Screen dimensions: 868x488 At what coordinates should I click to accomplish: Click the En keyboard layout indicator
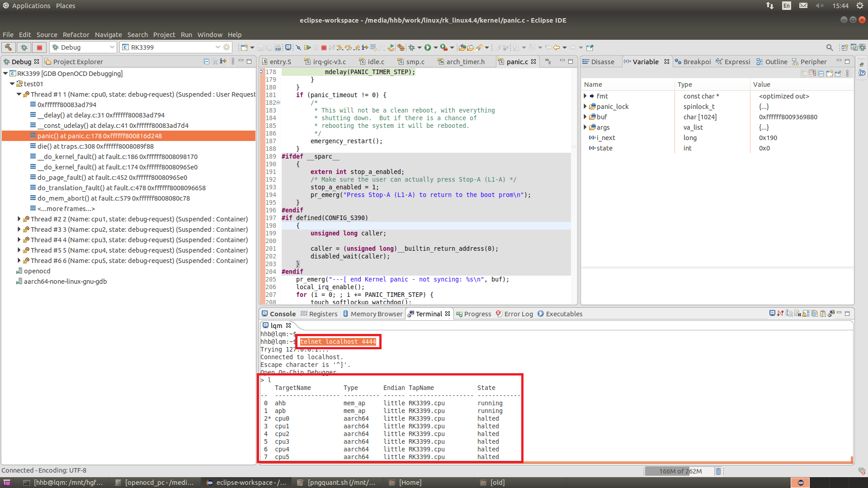787,6
